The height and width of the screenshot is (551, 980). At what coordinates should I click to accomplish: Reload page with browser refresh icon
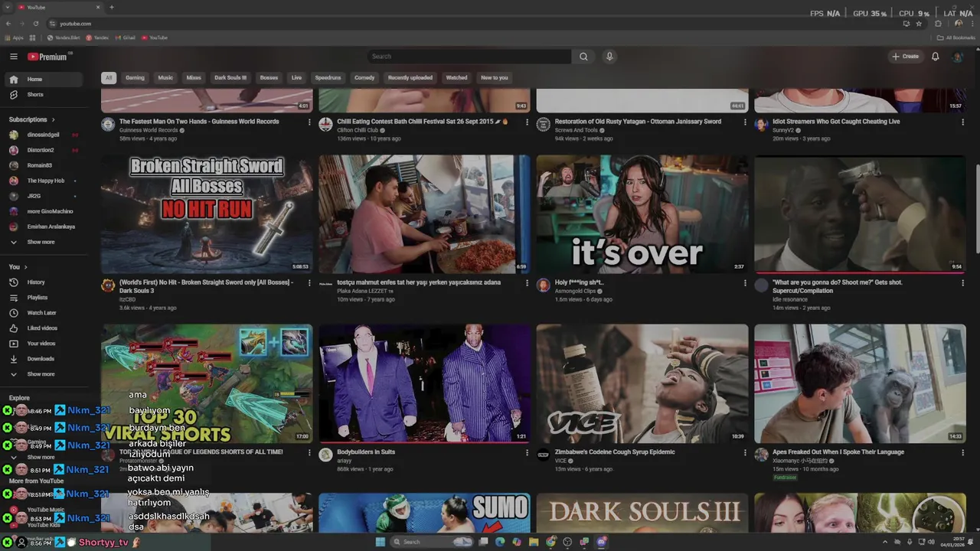(35, 24)
